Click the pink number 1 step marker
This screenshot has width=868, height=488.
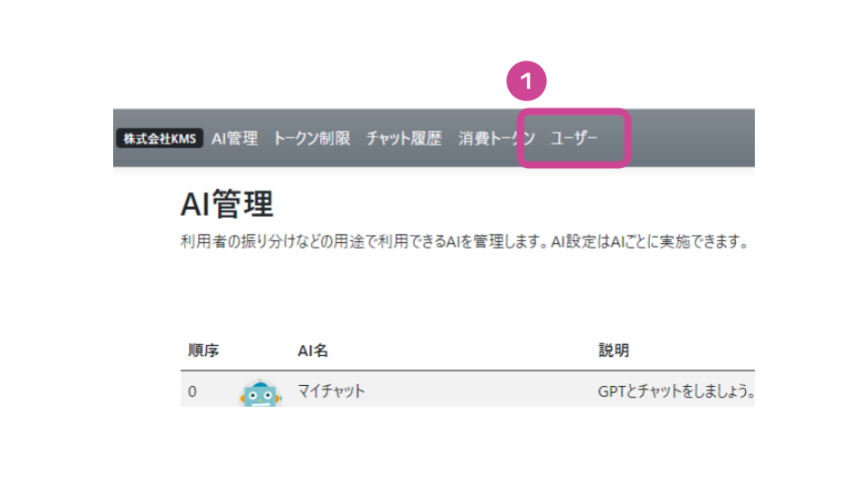pyautogui.click(x=526, y=80)
